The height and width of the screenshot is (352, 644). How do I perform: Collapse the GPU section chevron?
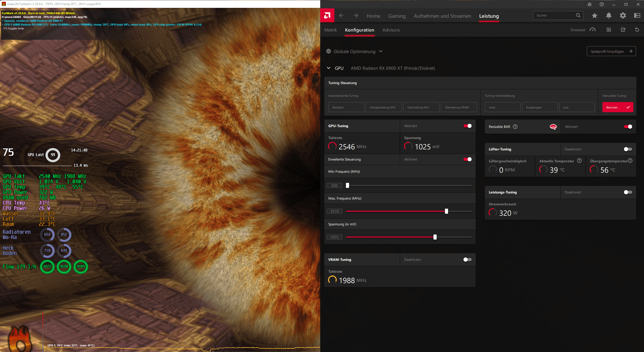click(x=329, y=68)
